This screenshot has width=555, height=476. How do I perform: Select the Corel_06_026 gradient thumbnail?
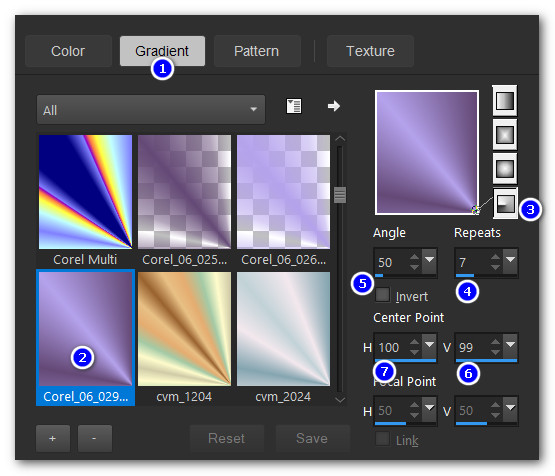point(284,192)
